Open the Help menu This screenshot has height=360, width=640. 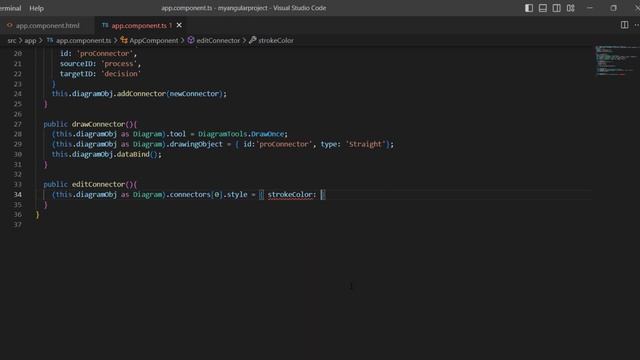(36, 8)
